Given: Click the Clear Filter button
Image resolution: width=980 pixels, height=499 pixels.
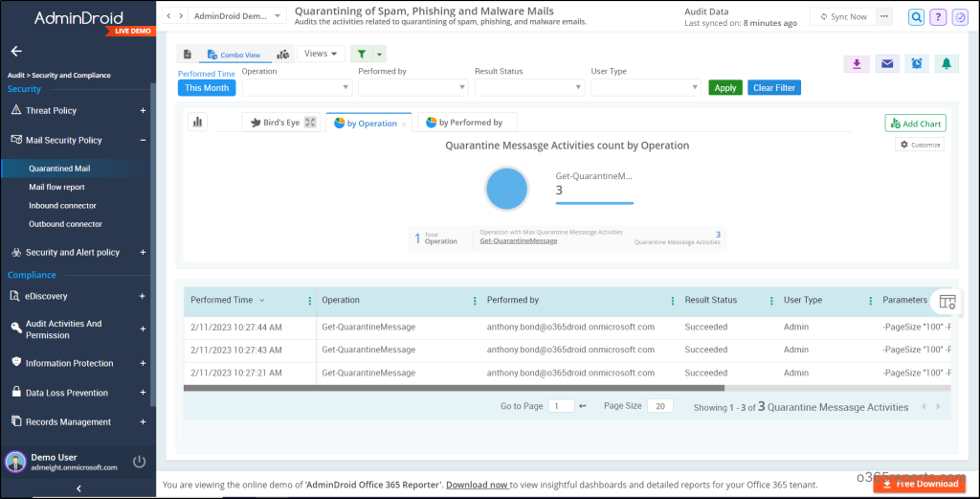Looking at the screenshot, I should 773,87.
